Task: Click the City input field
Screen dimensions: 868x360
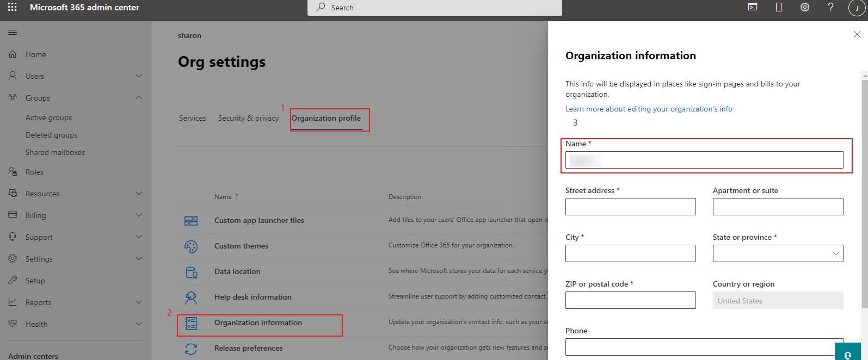Action: [x=630, y=253]
